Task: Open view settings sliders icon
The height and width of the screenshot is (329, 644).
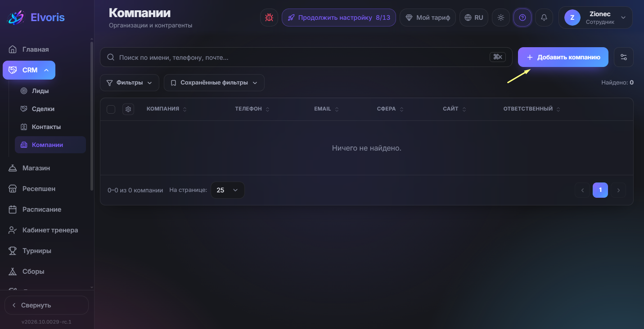Action: (x=623, y=57)
